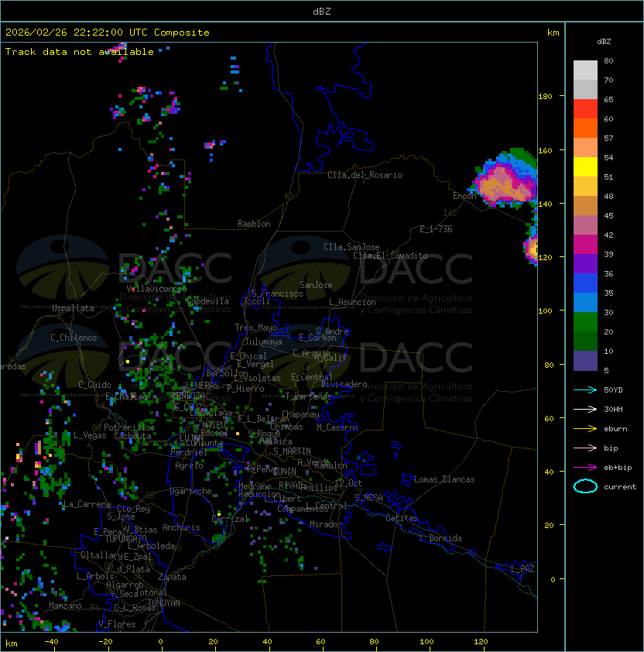
Task: Click the 'L_Vegas' map label
Action: tap(90, 435)
